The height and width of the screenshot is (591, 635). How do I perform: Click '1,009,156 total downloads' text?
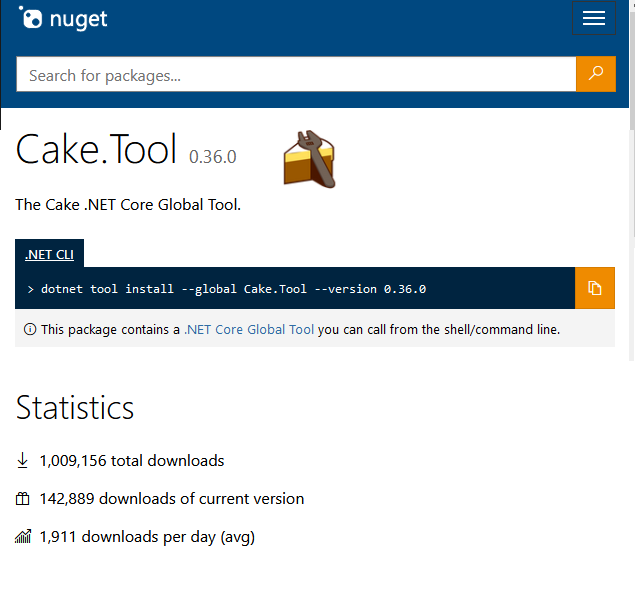pyautogui.click(x=132, y=461)
